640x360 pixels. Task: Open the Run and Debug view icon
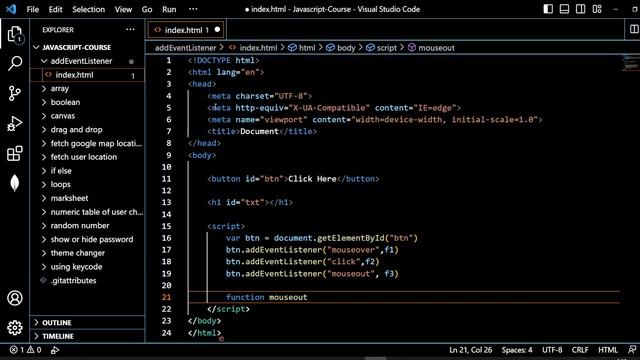15,124
